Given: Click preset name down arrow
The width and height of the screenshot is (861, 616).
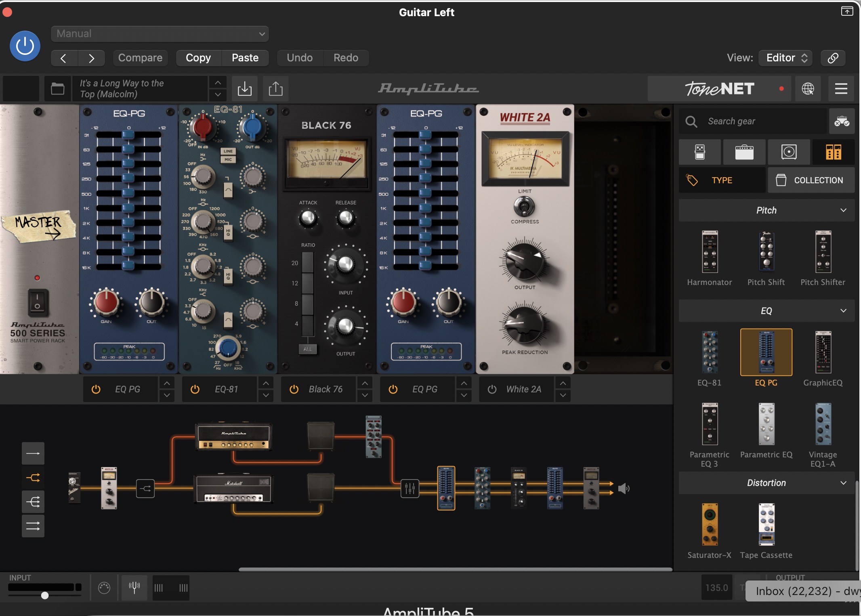Looking at the screenshot, I should pos(218,94).
